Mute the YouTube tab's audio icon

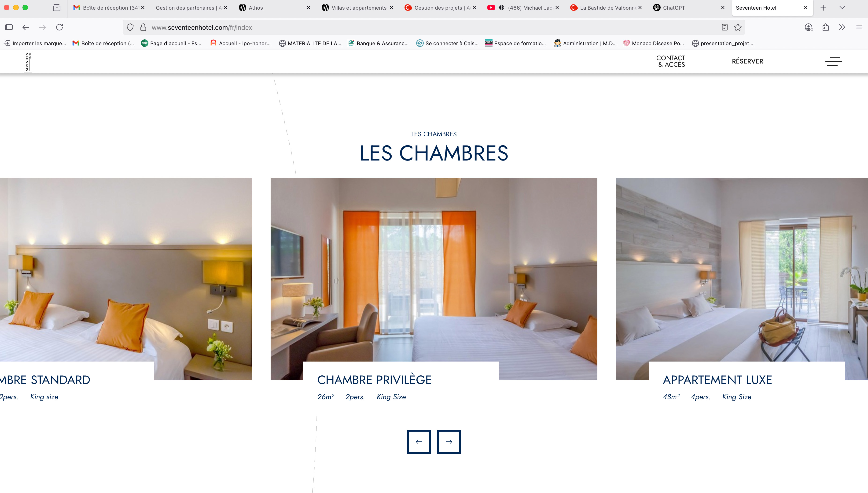[x=501, y=7]
